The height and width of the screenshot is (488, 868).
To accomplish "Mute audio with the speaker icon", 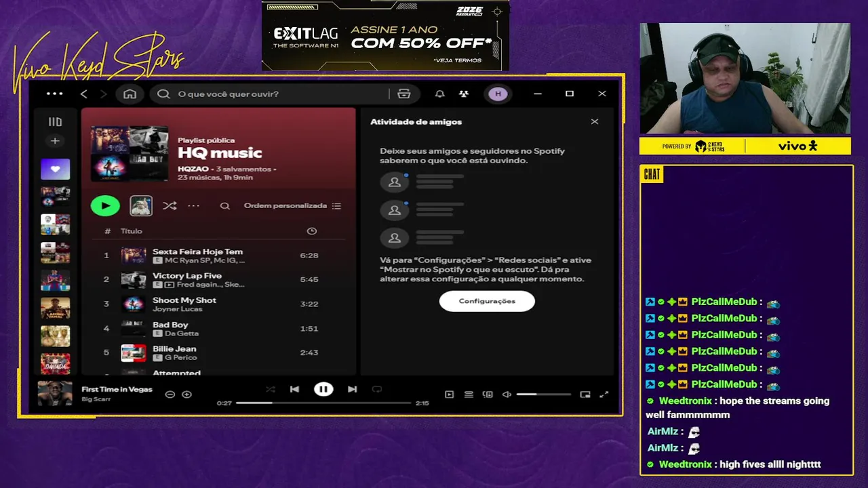I will [507, 394].
